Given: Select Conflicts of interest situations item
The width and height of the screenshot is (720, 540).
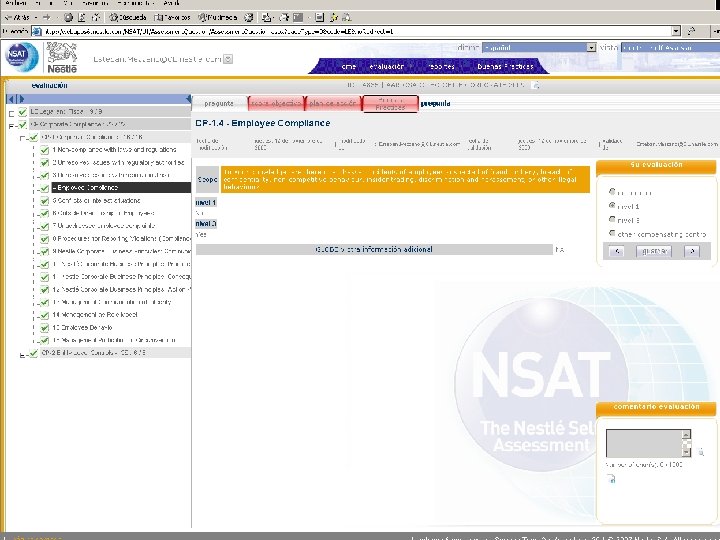Looking at the screenshot, I should pos(96,201).
